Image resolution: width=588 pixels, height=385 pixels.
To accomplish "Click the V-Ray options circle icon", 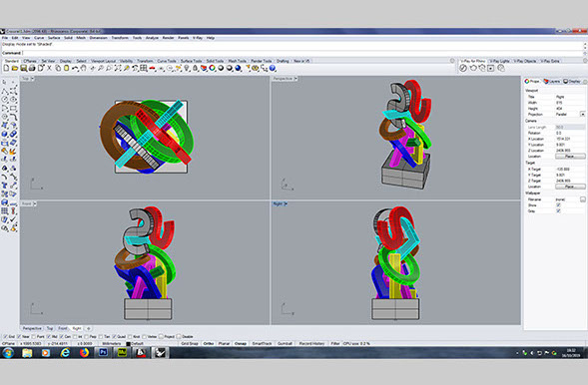I will 463,68.
